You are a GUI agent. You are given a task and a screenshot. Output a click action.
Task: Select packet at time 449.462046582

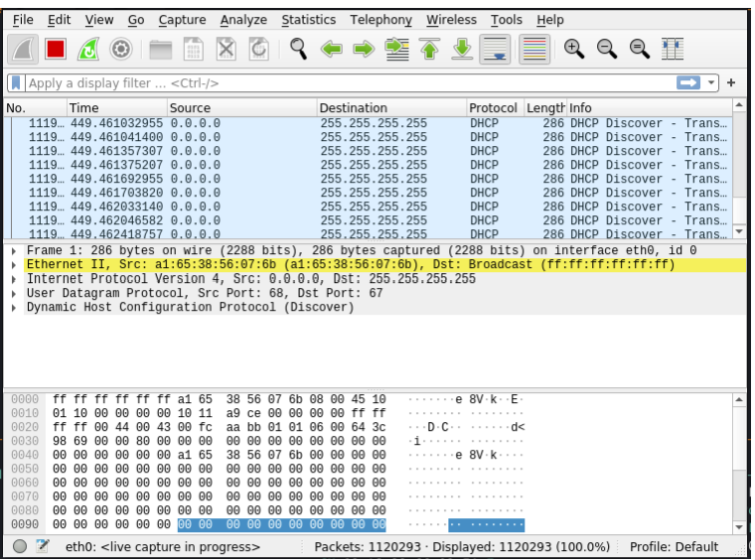click(x=369, y=220)
